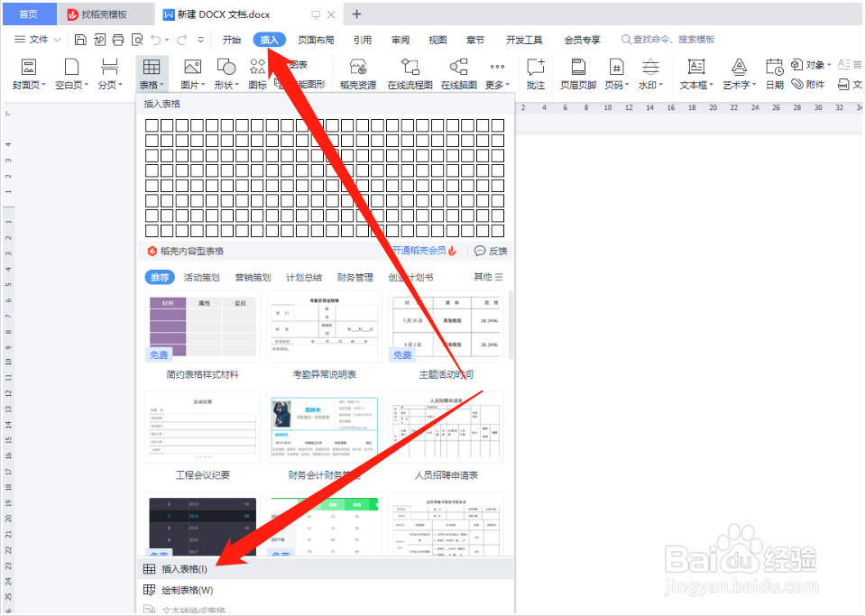Select the 财务管理 template category
866x616 pixels.
355,277
